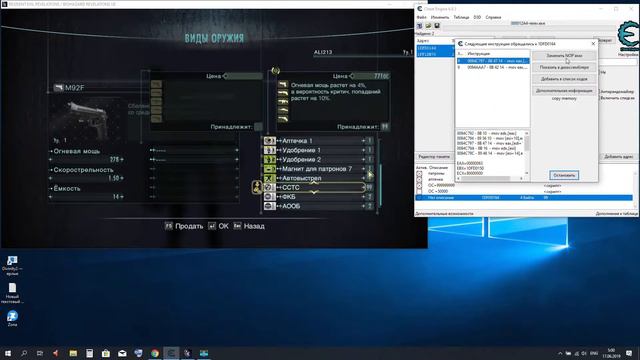
Task: Select first instruction row 0094C797
Action: pos(493,61)
